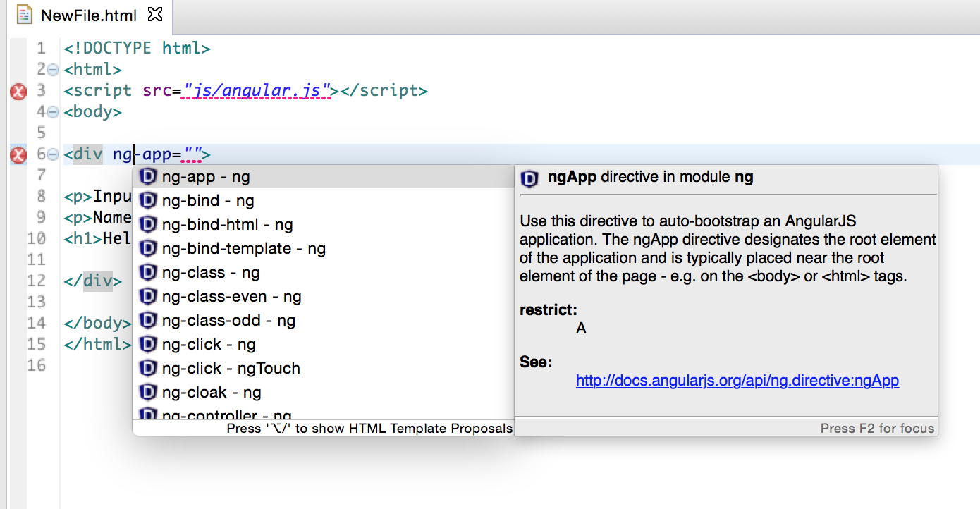This screenshot has width=980, height=509.
Task: Click the error marker on line 3
Action: 18,91
